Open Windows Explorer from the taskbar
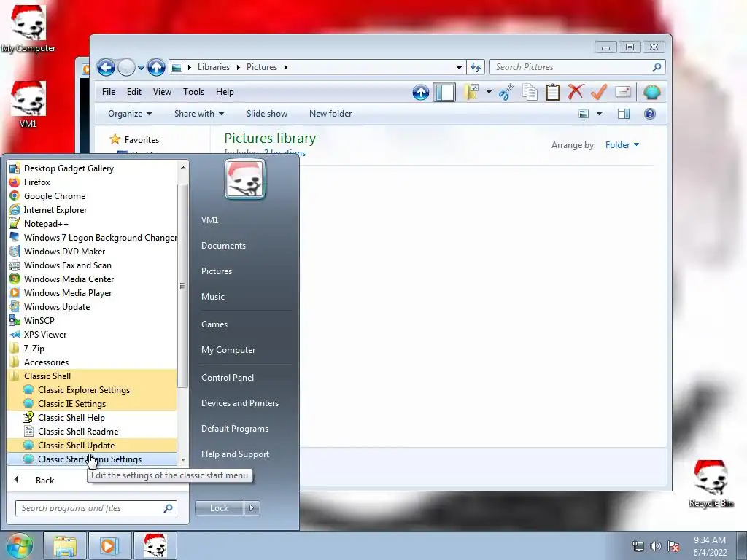This screenshot has width=747, height=560. click(x=65, y=546)
